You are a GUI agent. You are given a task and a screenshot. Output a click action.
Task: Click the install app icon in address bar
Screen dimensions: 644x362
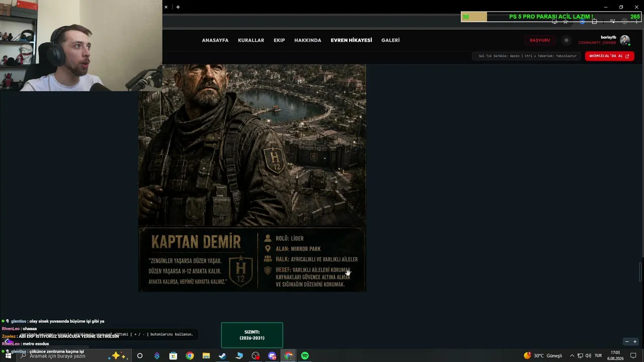[554, 22]
